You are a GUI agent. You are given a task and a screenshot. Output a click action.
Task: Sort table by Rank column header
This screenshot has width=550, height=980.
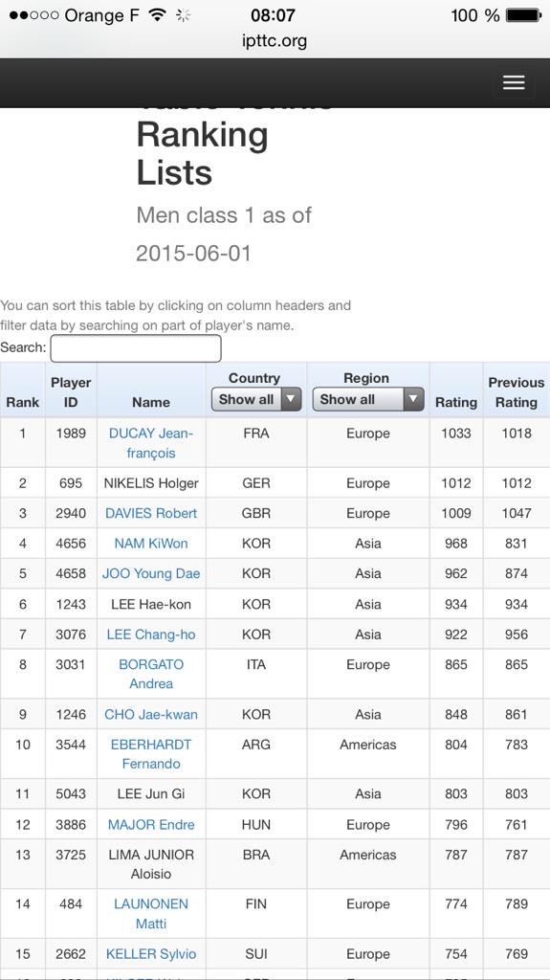click(x=23, y=403)
